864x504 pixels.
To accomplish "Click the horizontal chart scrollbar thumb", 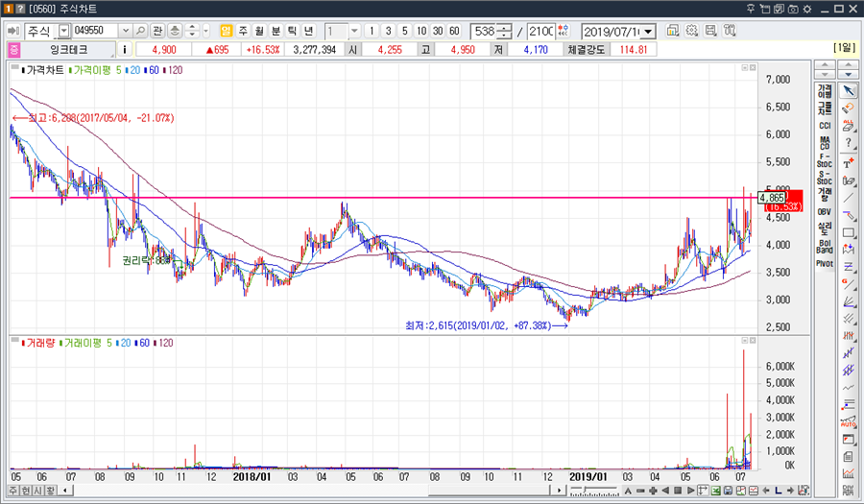I will 491,490.
